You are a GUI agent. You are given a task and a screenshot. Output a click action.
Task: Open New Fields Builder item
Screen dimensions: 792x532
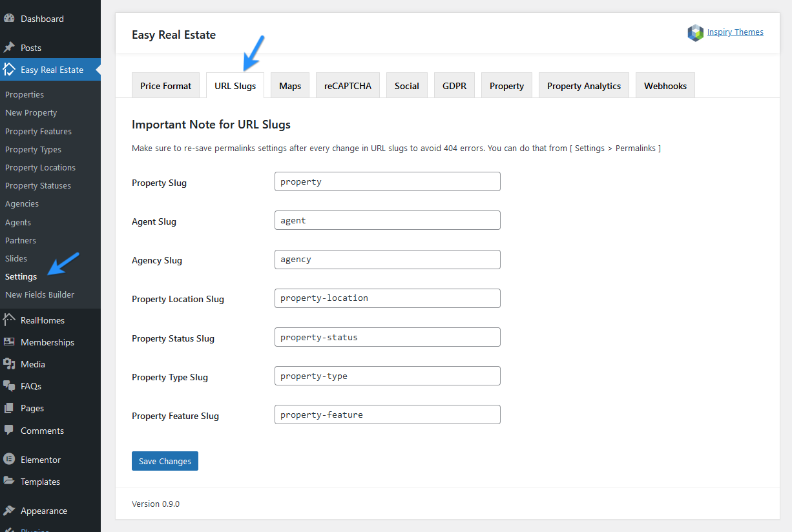(39, 294)
